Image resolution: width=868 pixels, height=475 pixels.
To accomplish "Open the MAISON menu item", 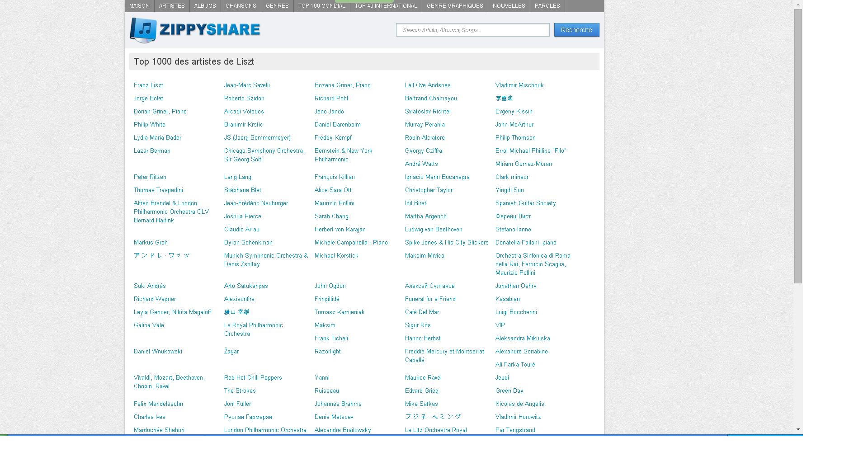I will 139,6.
